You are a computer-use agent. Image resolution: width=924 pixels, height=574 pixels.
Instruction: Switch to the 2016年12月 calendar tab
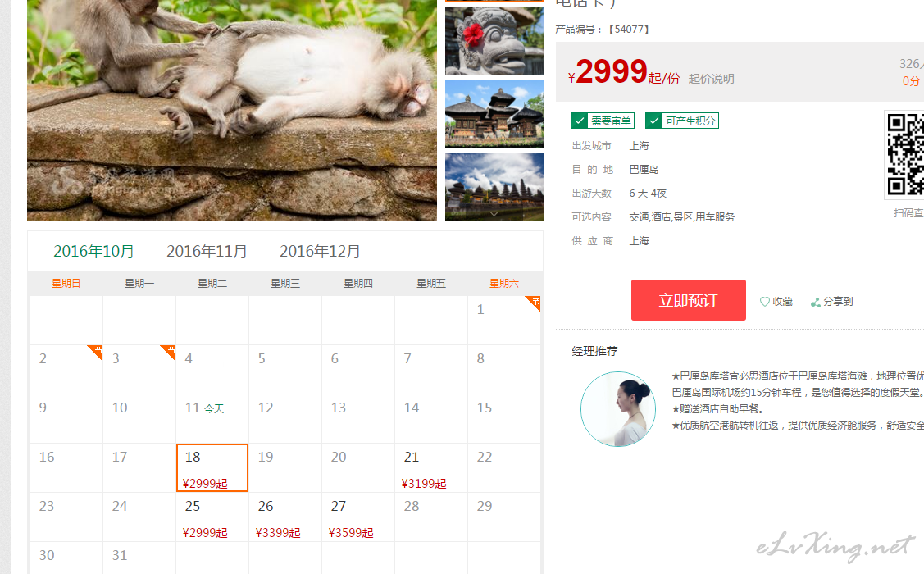click(x=320, y=252)
